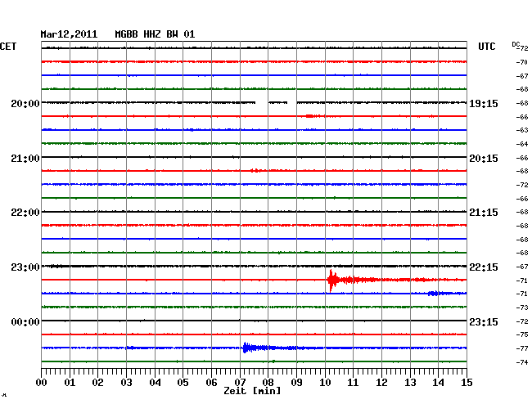Click the large red earthquake onset near minute 10
532x404 pixels.
pos(332,281)
